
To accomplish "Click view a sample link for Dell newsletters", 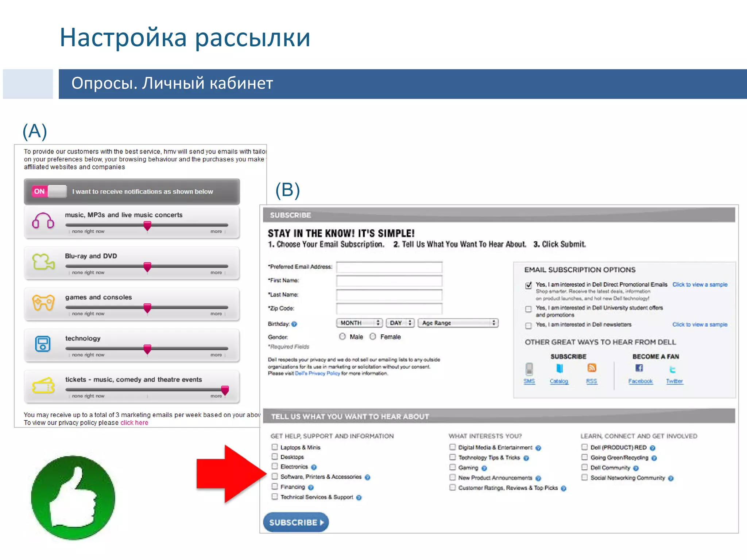I will pyautogui.click(x=700, y=324).
